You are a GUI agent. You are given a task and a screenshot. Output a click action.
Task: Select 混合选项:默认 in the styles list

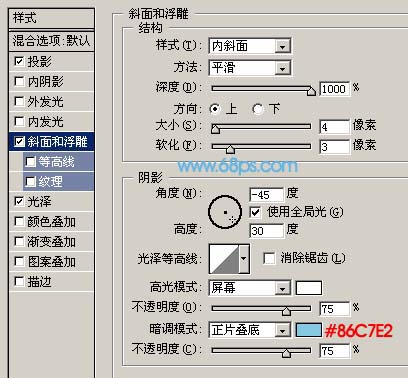tap(52, 41)
